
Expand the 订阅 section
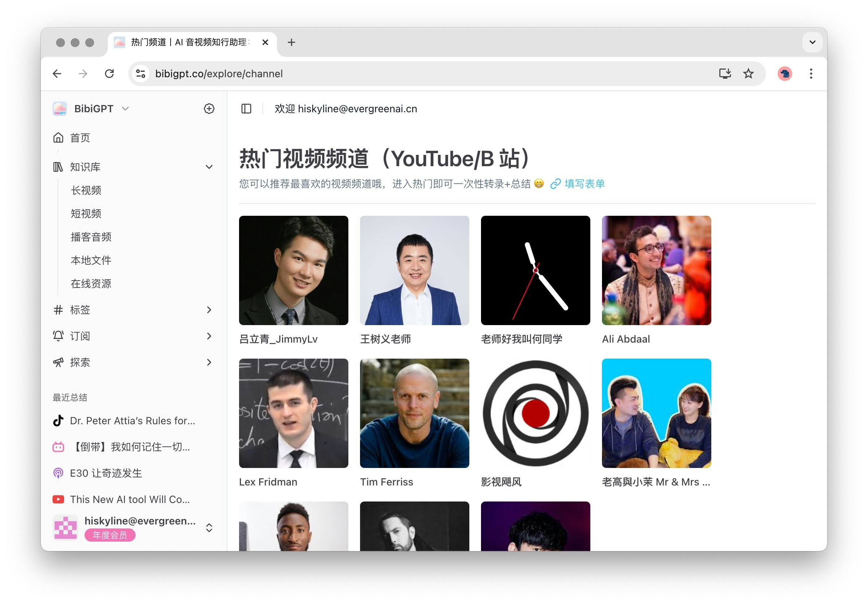point(209,336)
